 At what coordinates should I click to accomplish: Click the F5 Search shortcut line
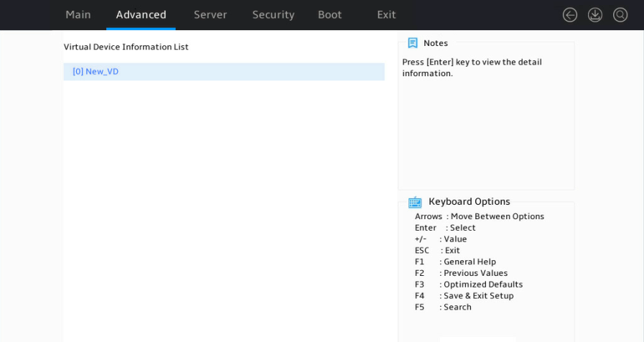[443, 307]
